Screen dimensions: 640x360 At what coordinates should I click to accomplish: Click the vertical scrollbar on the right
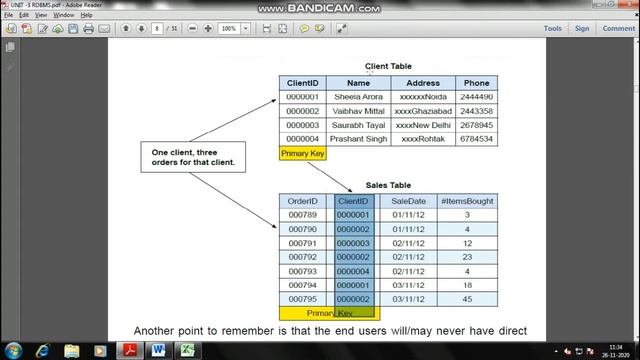[637, 188]
